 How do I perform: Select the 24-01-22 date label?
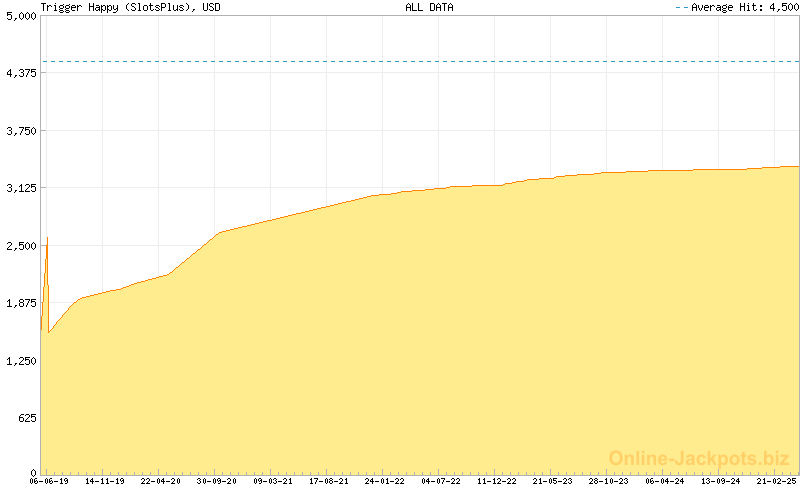click(x=385, y=481)
